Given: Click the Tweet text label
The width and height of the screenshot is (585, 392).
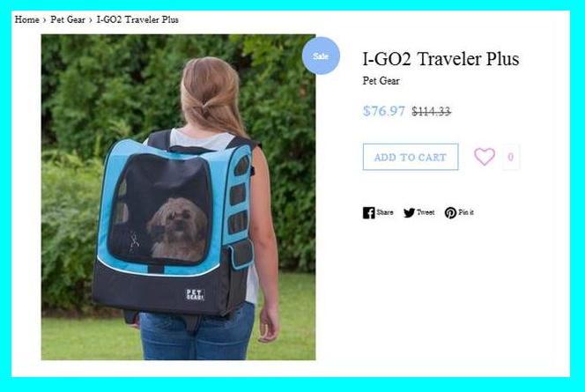Looking at the screenshot, I should 426,212.
